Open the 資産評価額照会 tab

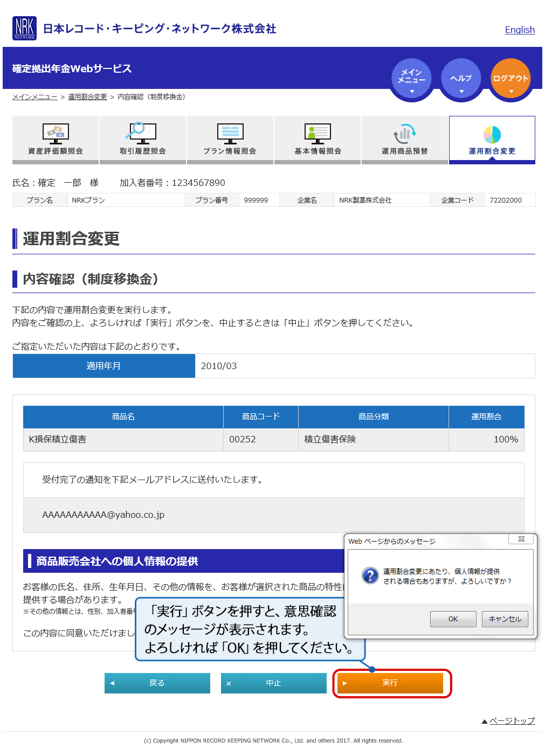coord(56,140)
